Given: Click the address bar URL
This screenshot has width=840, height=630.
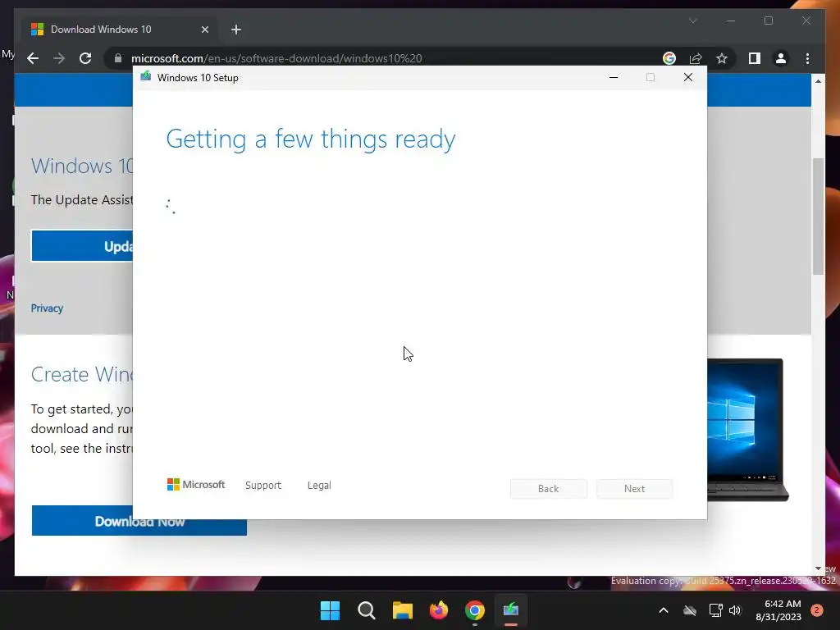Looking at the screenshot, I should [x=276, y=58].
